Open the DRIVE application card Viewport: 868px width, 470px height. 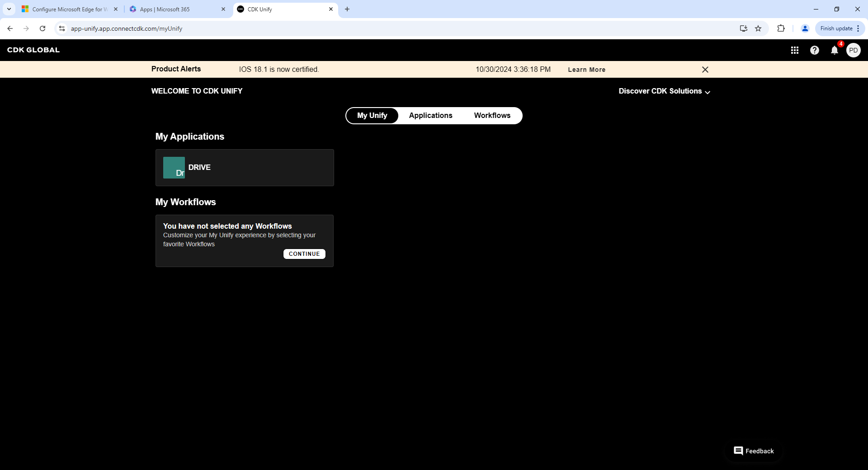pos(245,168)
